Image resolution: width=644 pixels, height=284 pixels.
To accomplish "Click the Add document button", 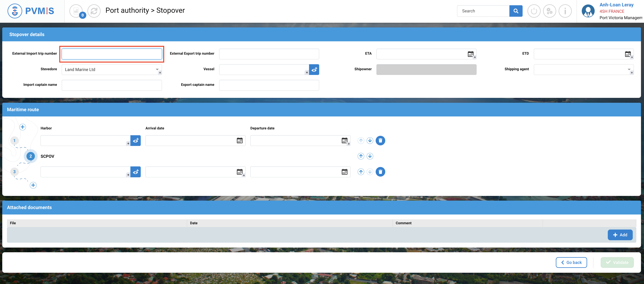I will point(620,235).
